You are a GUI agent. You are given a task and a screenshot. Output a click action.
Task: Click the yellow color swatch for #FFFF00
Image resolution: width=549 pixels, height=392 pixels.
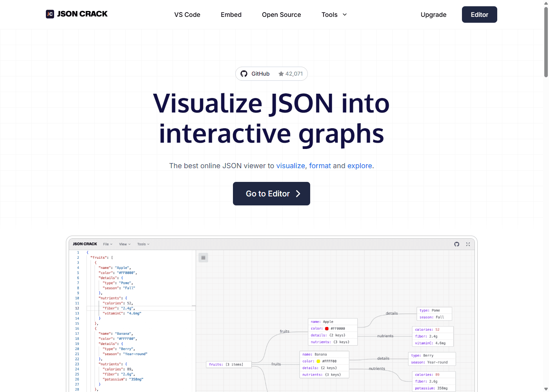318,361
